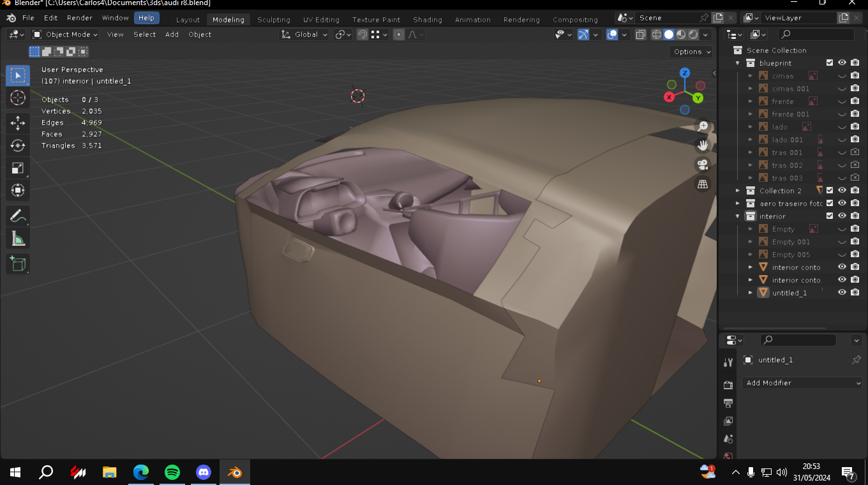This screenshot has height=485, width=868.
Task: Switch to material preview shading
Action: pos(681,34)
